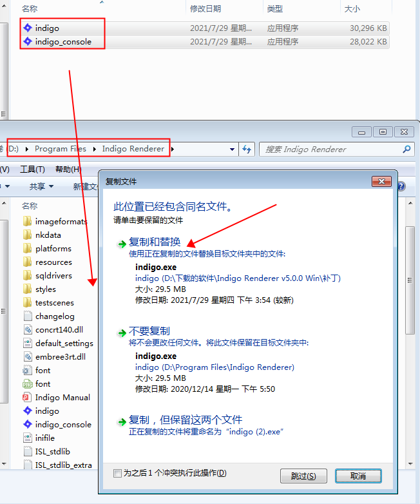Click the 取消 button
The image size is (420, 504).
[x=358, y=476]
